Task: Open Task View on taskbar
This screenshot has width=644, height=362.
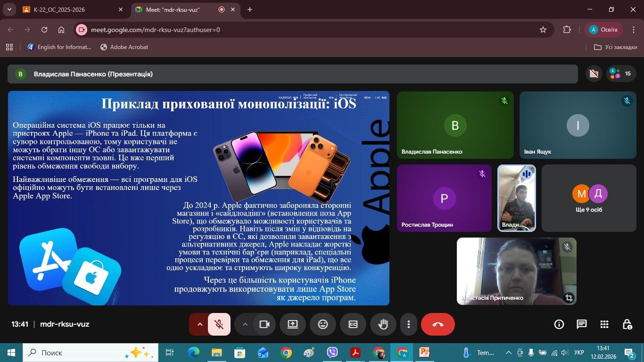Action: click(170, 353)
